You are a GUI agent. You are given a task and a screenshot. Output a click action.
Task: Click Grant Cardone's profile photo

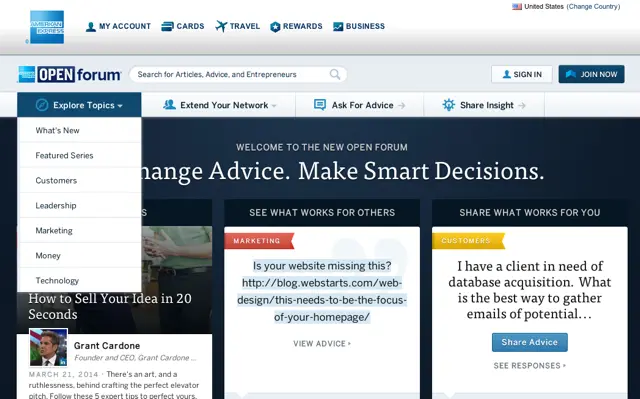point(49,347)
